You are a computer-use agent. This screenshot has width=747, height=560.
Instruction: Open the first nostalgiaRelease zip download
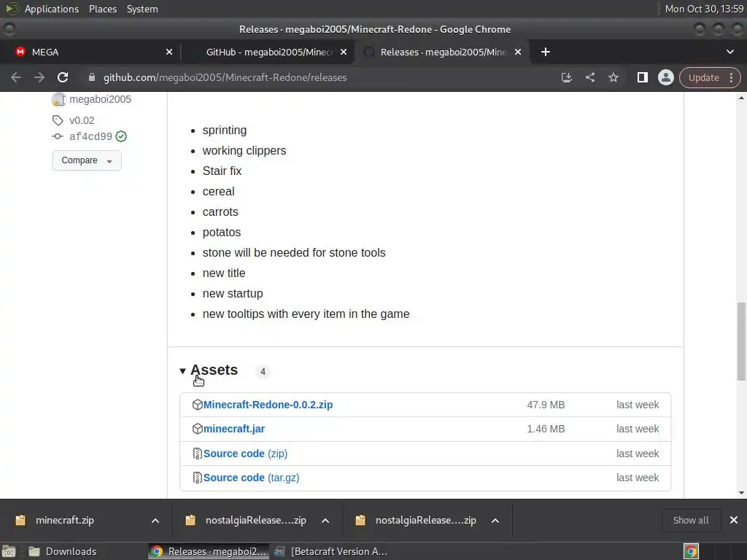pyautogui.click(x=255, y=521)
